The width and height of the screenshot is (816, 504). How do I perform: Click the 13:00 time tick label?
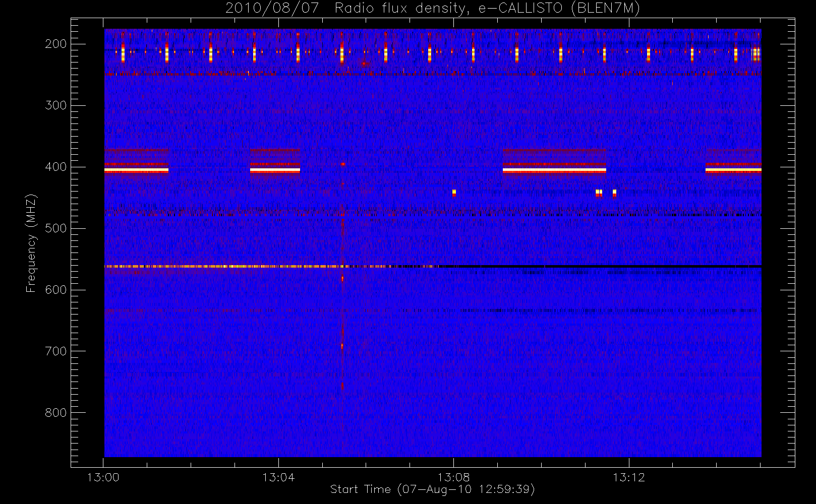tap(103, 477)
